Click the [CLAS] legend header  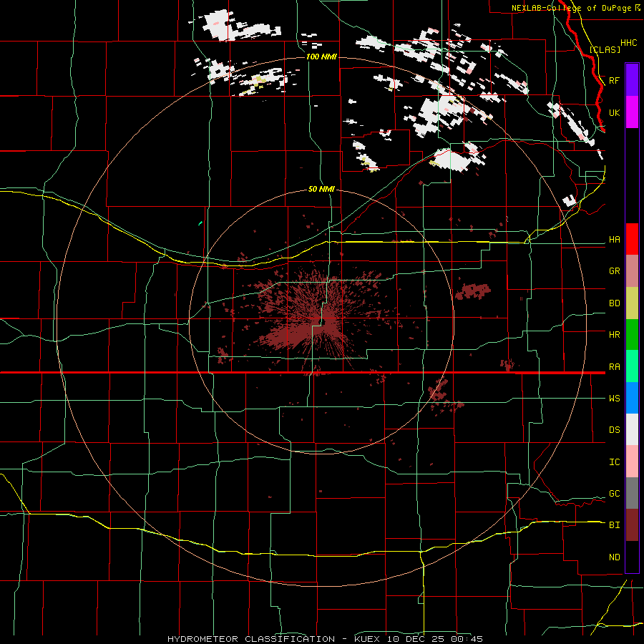pos(605,50)
